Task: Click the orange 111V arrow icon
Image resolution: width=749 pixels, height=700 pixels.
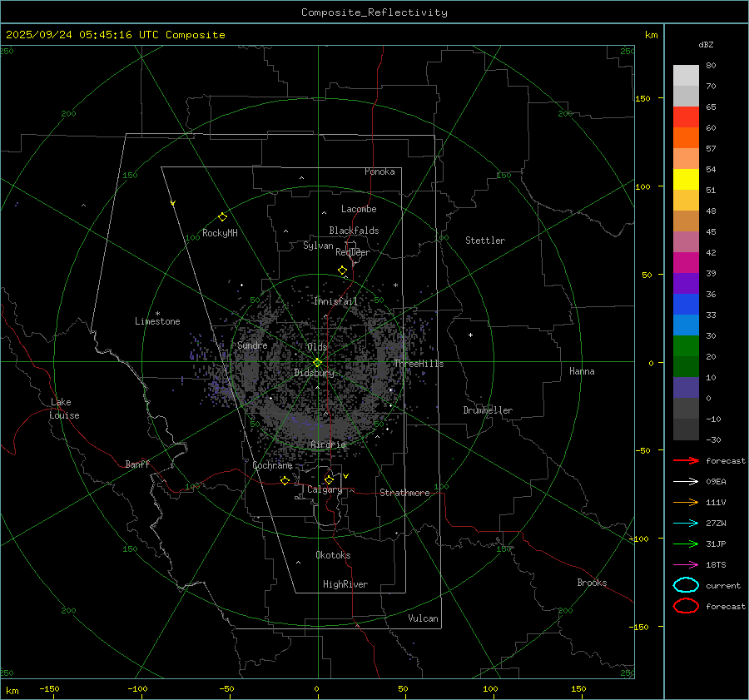Action: coord(686,502)
